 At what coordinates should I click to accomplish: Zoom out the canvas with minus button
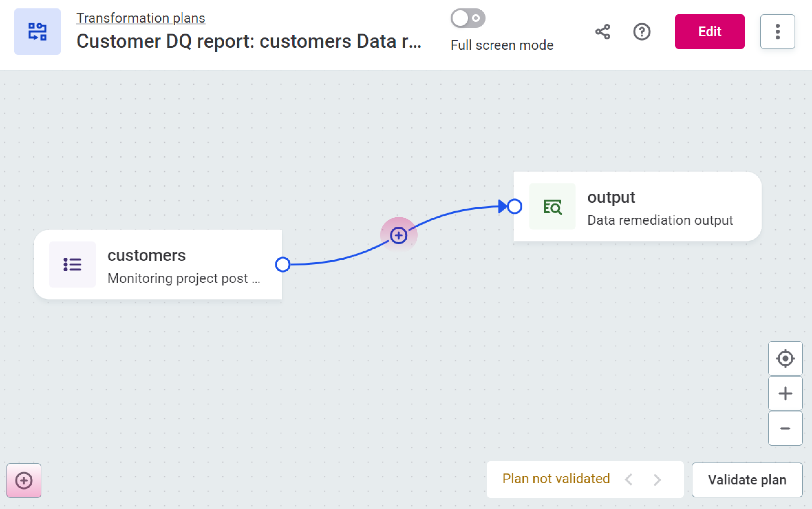coord(785,428)
